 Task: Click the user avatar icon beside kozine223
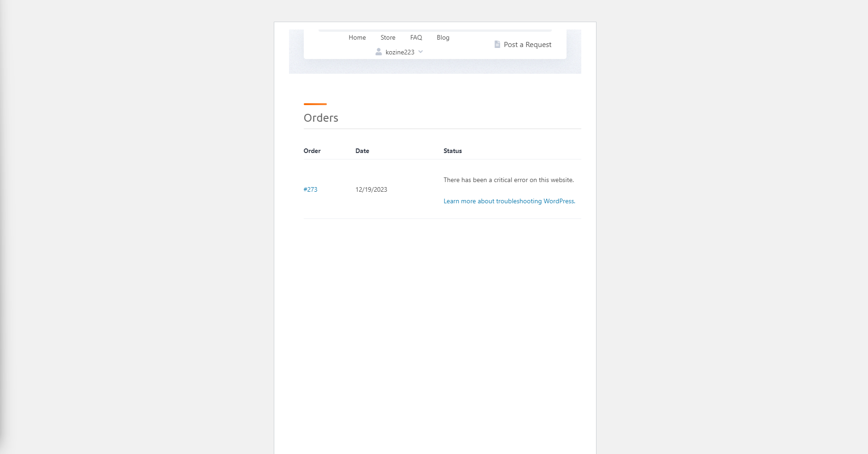coord(378,52)
